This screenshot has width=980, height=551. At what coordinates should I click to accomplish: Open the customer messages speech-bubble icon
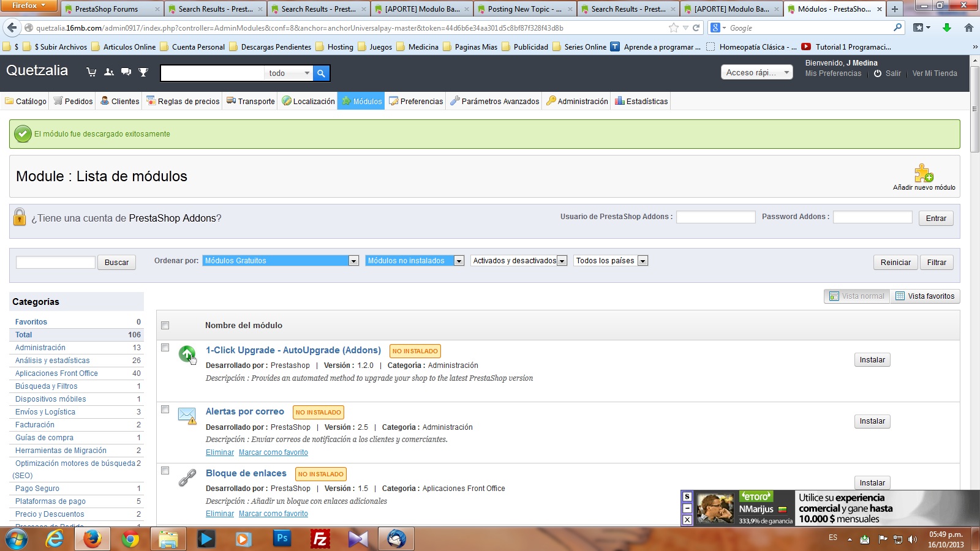tap(126, 72)
